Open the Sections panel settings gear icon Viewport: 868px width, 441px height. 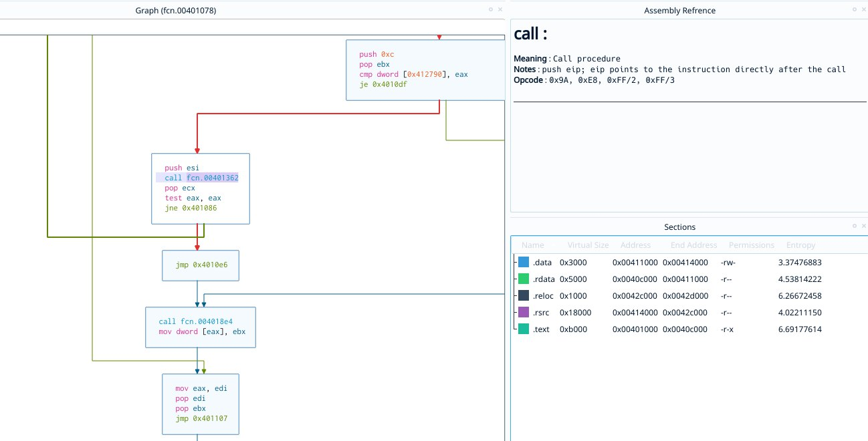pyautogui.click(x=855, y=226)
